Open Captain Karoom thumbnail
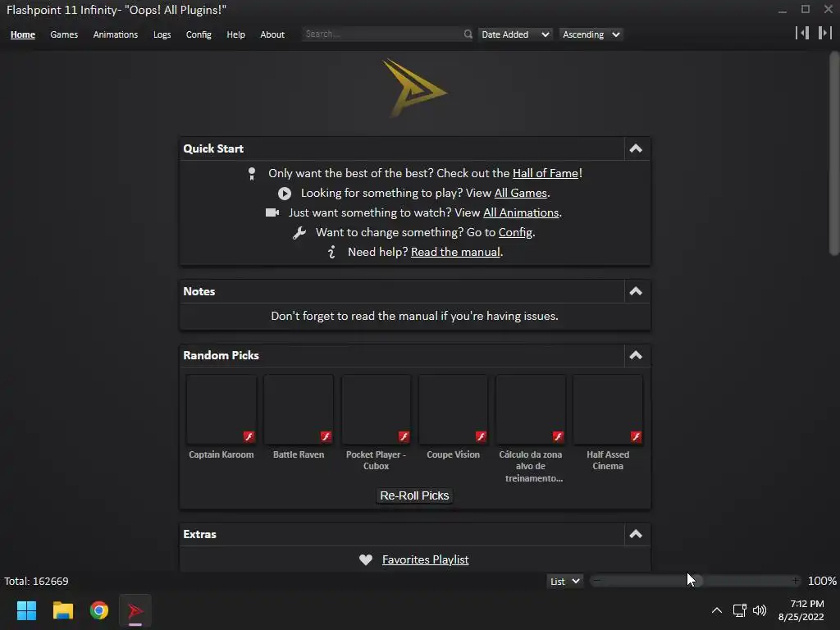This screenshot has width=840, height=630. 221,410
